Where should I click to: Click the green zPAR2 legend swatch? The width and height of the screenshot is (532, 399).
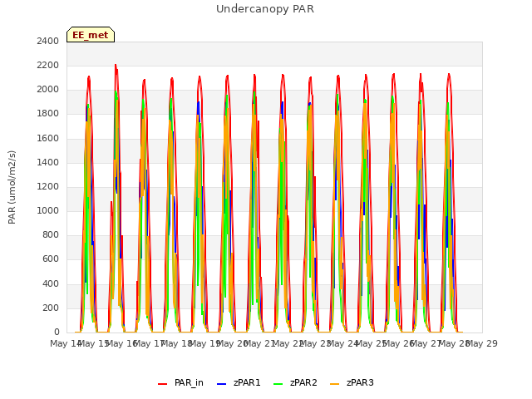click(x=278, y=384)
